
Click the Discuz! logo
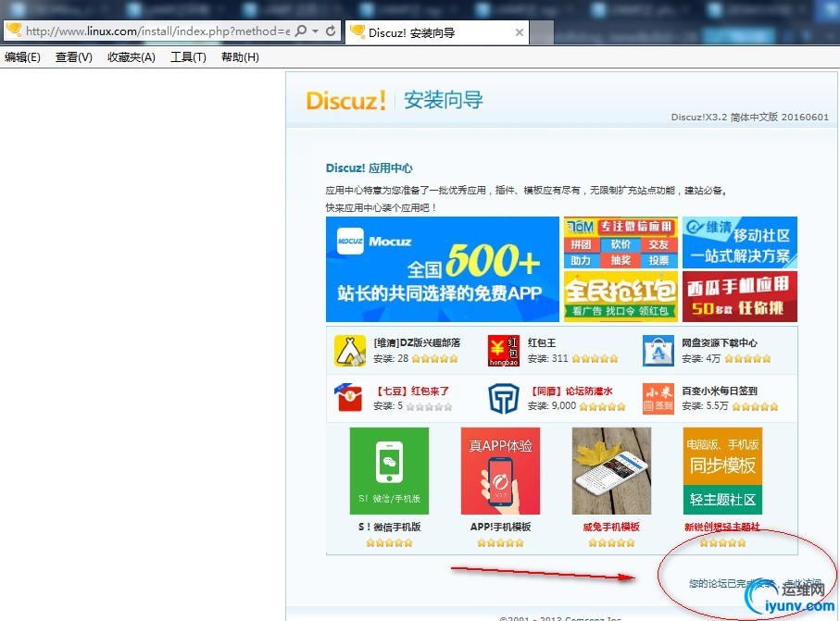(345, 100)
